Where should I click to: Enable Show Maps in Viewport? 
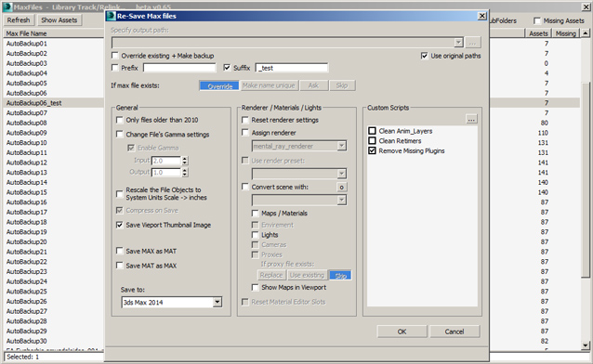tap(256, 287)
